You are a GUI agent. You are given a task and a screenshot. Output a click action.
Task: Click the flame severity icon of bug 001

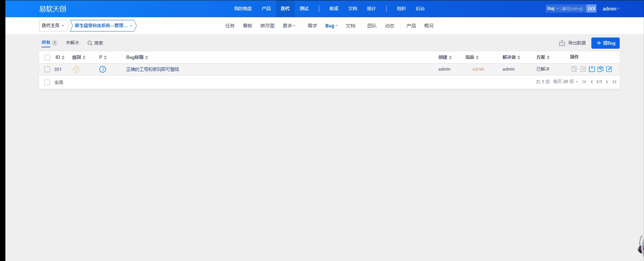[x=76, y=69]
